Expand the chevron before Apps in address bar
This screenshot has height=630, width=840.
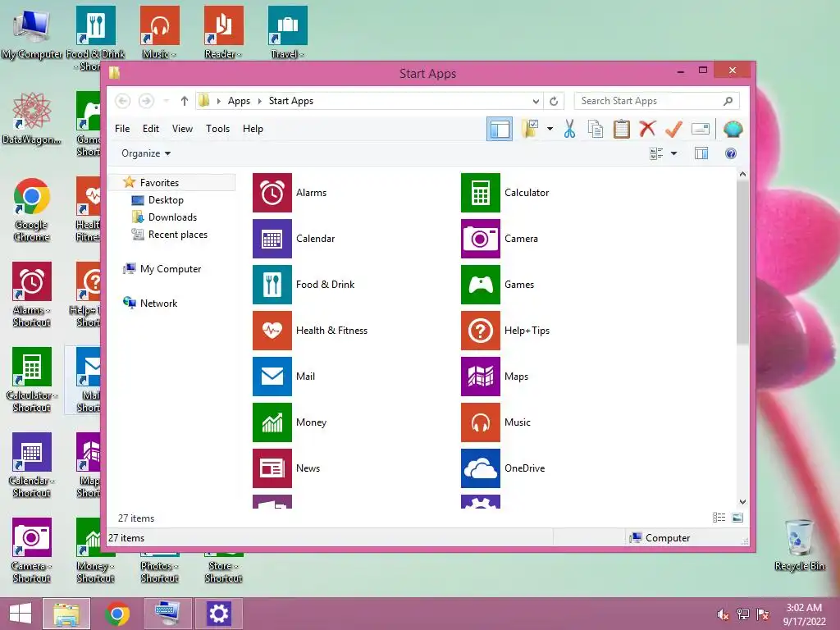click(218, 101)
